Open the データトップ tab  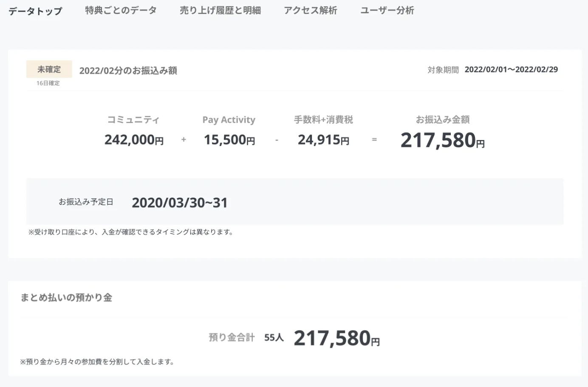(x=35, y=11)
